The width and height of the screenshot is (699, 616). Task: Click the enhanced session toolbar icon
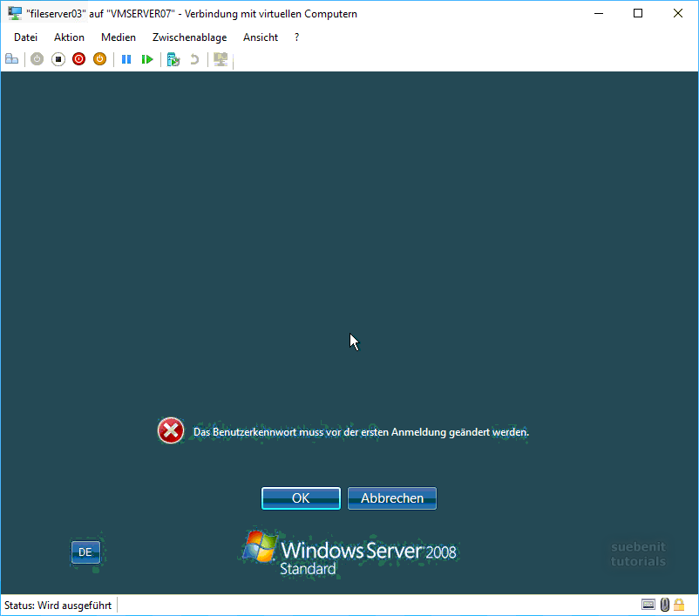point(221,59)
